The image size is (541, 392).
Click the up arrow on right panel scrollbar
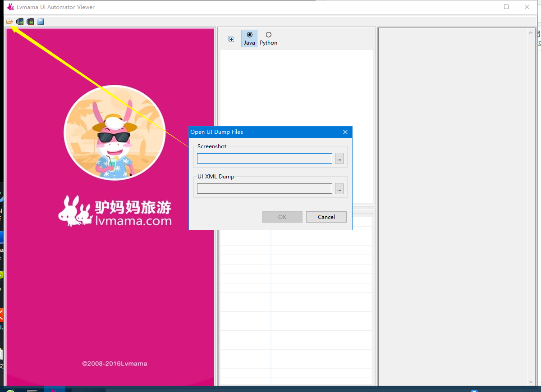tap(531, 32)
